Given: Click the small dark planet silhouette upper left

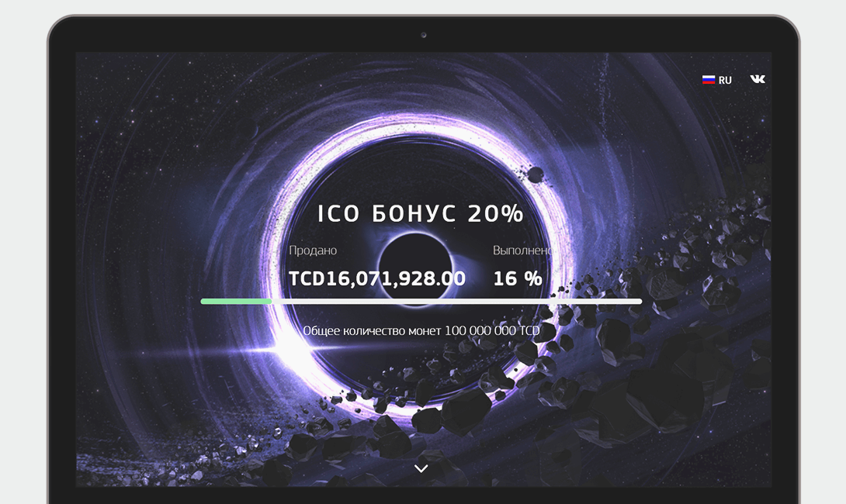Looking at the screenshot, I should pos(245,129).
